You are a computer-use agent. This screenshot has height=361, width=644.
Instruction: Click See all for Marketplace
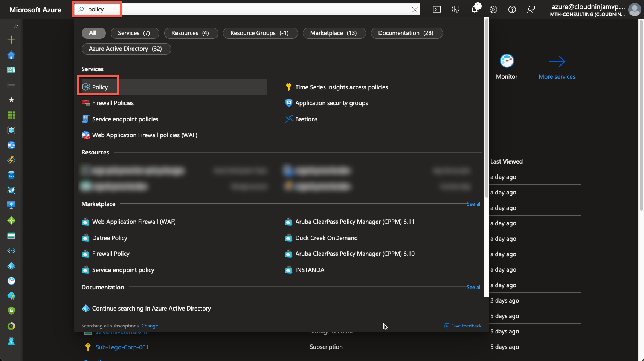coord(474,204)
